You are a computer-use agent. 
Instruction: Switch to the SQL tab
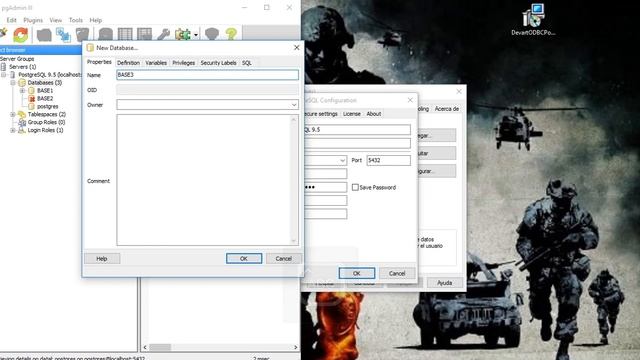(x=247, y=63)
